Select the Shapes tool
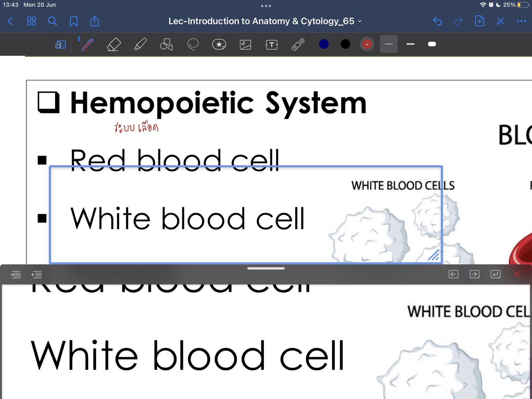 pyautogui.click(x=166, y=44)
